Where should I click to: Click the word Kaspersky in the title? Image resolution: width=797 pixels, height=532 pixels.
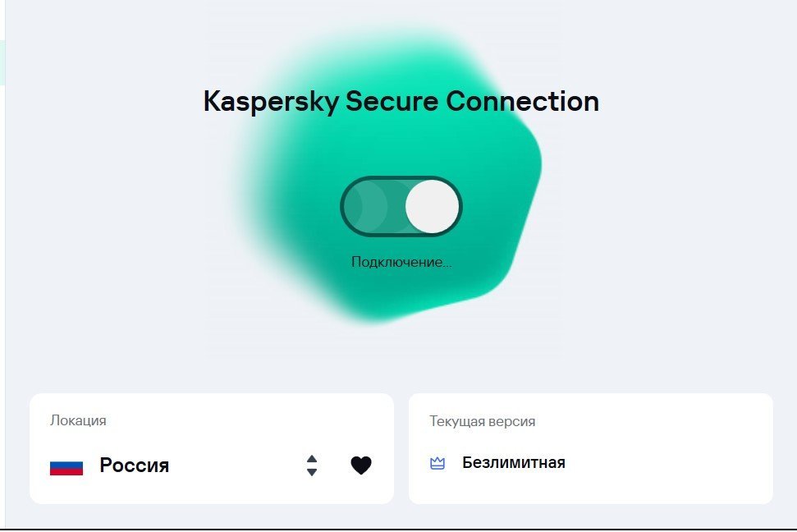(270, 102)
